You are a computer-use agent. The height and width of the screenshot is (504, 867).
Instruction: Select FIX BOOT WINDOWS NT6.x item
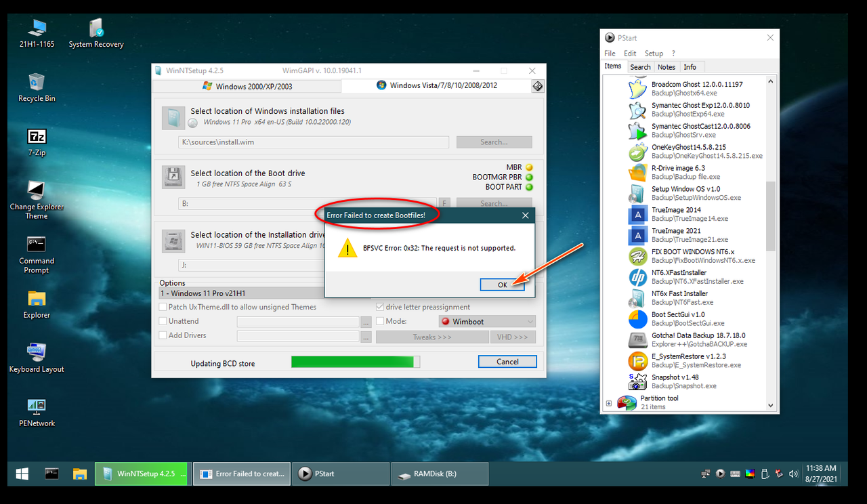tap(692, 256)
